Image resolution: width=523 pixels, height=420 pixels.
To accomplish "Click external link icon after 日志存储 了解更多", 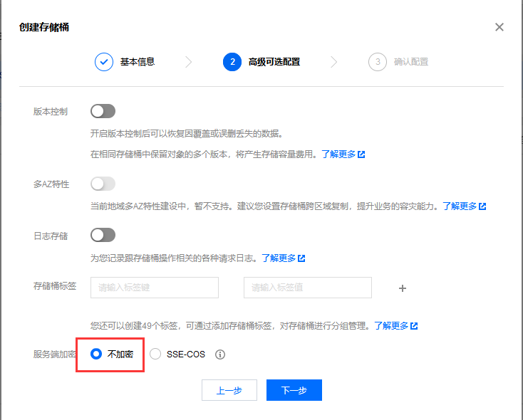I will pos(301,258).
